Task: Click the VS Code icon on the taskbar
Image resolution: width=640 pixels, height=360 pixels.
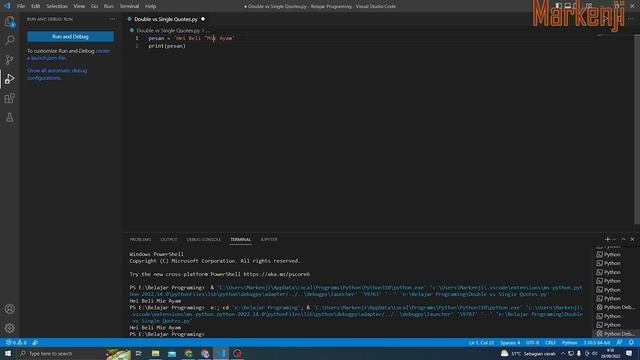Action: click(221, 353)
